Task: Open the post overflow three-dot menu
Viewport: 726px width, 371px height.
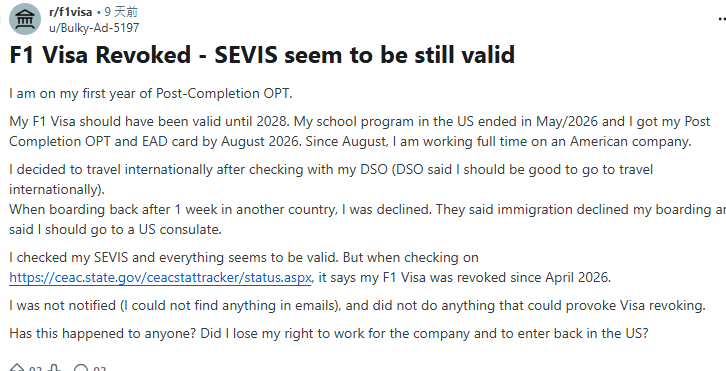Action: coord(722,19)
